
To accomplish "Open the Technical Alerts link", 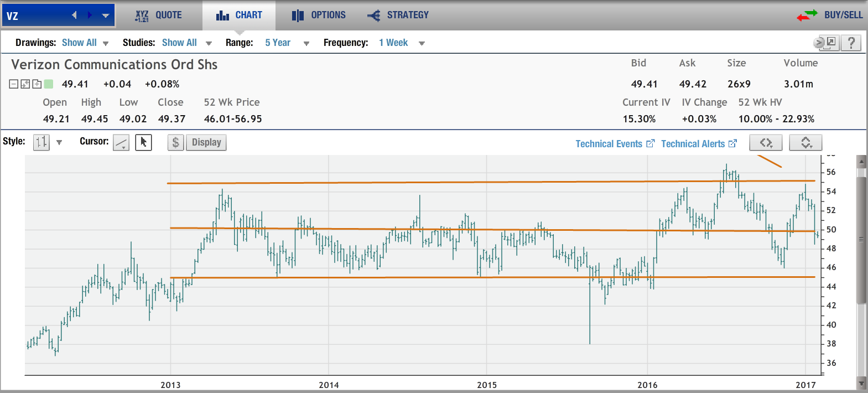I will pyautogui.click(x=699, y=144).
